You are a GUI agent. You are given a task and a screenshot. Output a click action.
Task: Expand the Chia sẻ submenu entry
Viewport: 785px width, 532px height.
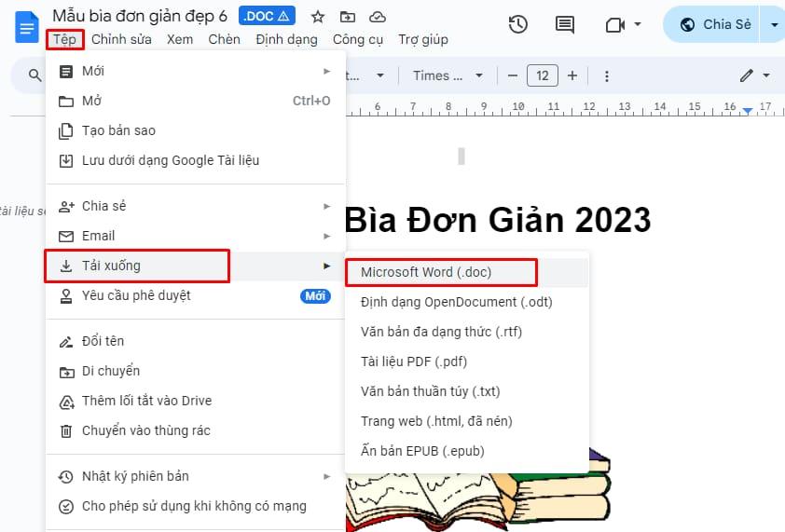pos(195,206)
